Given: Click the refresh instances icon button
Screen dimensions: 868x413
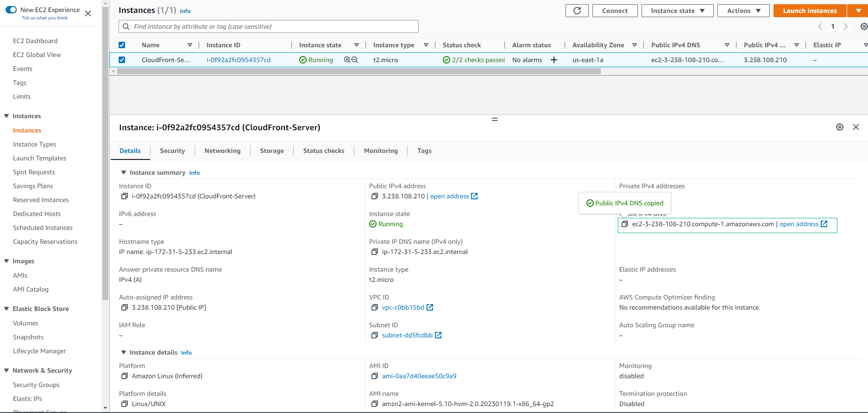Looking at the screenshot, I should tap(577, 11).
